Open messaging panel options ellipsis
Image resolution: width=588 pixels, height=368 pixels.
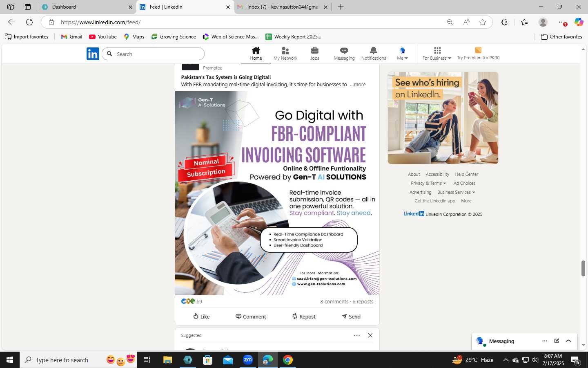544,341
